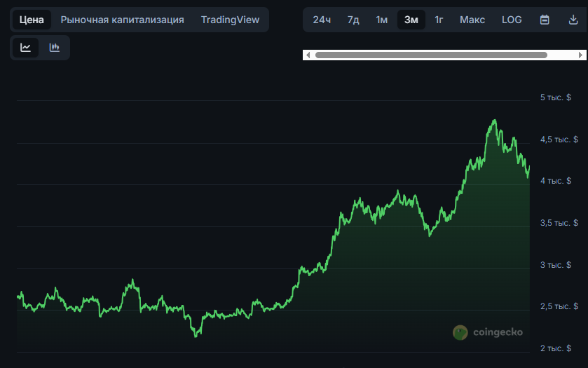Click the CoinGecko logo watermark
This screenshot has height=368, width=588.
[488, 332]
